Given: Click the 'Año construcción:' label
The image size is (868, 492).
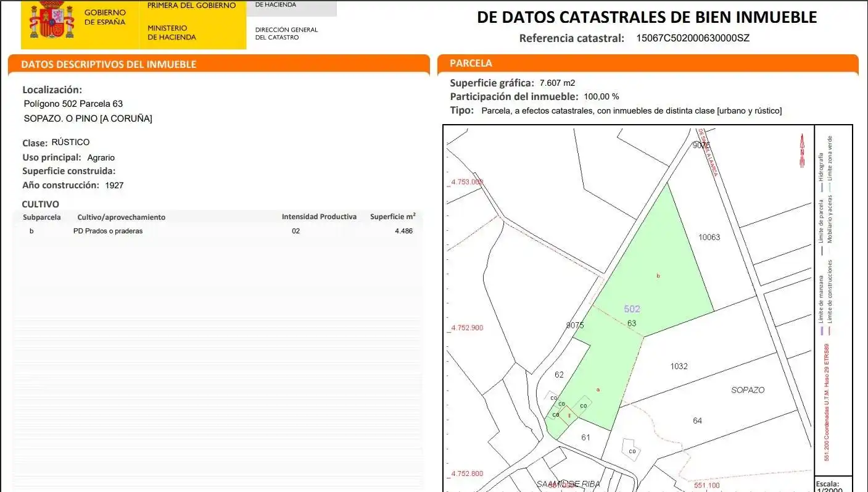Looking at the screenshot, I should click(x=60, y=185).
